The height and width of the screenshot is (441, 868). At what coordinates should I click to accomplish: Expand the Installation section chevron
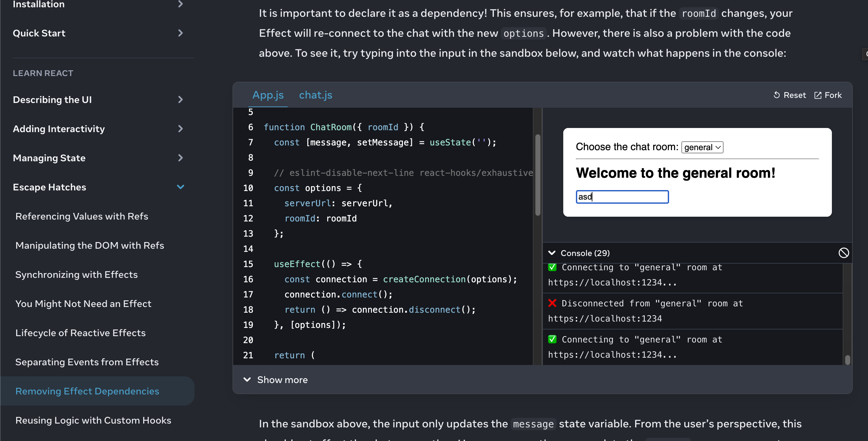tap(180, 4)
